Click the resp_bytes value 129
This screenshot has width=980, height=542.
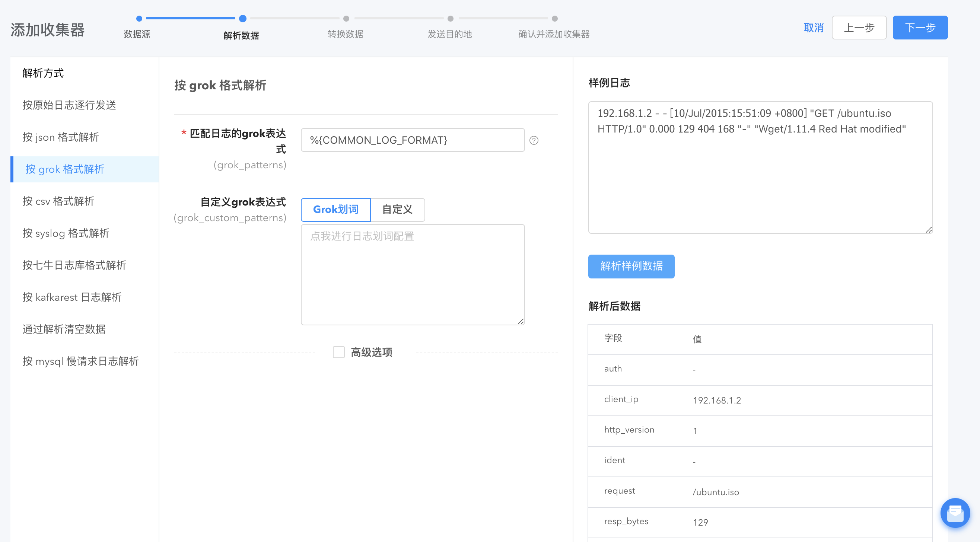(x=700, y=523)
